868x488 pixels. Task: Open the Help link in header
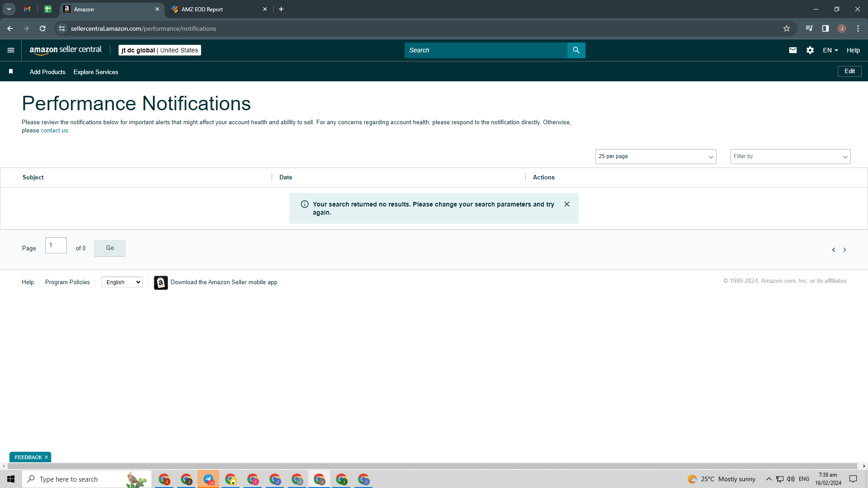(853, 50)
